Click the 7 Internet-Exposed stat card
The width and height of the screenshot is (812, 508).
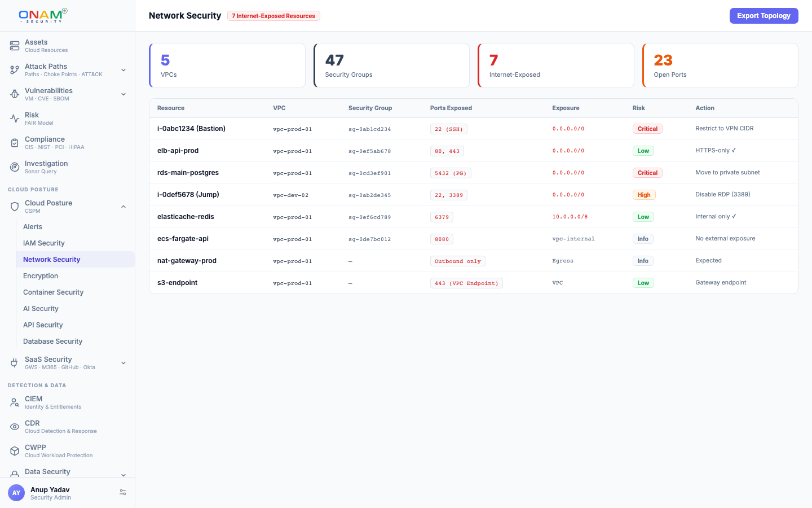point(556,65)
